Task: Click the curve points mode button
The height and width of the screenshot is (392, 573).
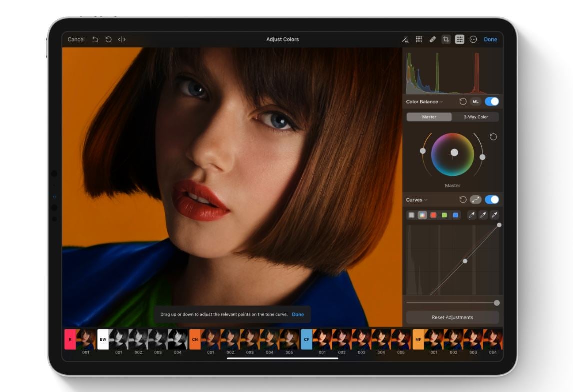Action: [x=475, y=199]
